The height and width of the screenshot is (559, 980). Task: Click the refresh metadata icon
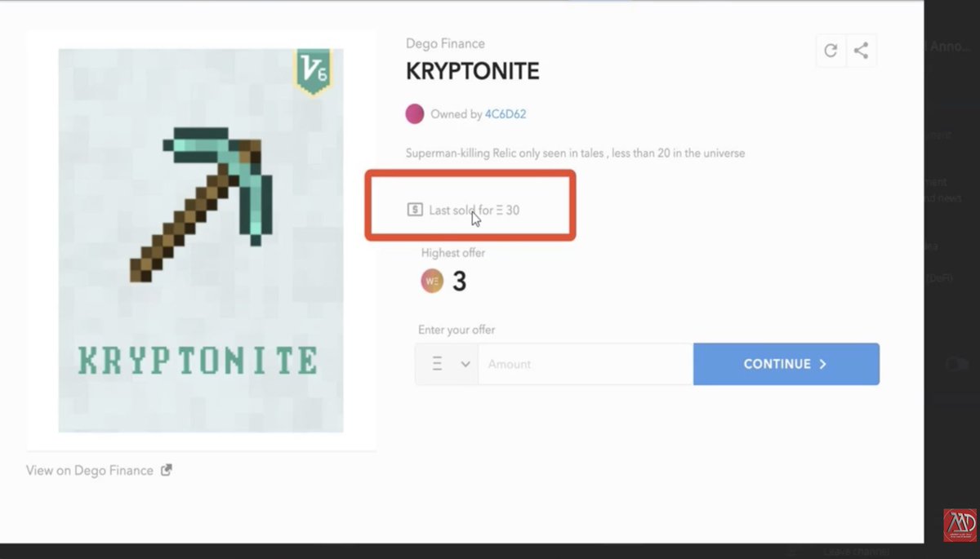[x=831, y=51]
